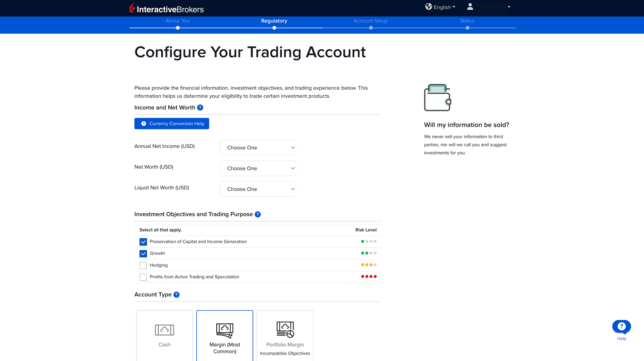This screenshot has width=644, height=361.
Task: Click the Regulatory progress marker dot
Action: [274, 28]
